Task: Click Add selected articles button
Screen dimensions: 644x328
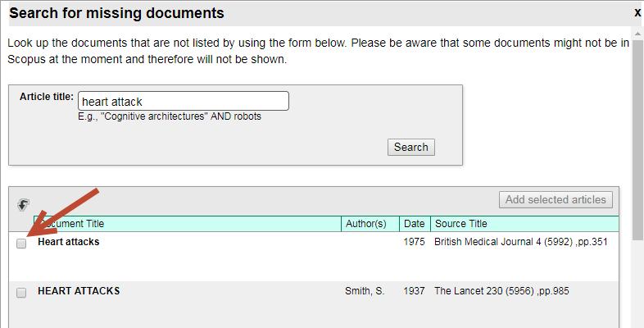Action: (556, 200)
